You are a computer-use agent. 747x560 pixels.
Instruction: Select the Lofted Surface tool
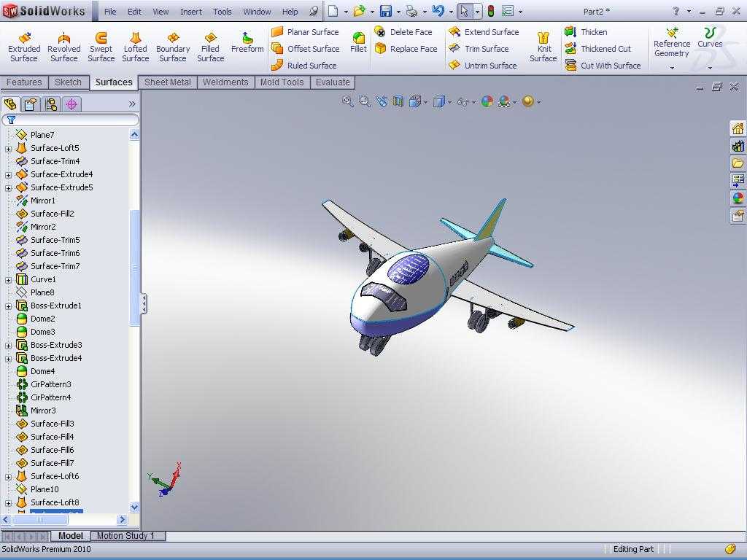click(x=135, y=47)
